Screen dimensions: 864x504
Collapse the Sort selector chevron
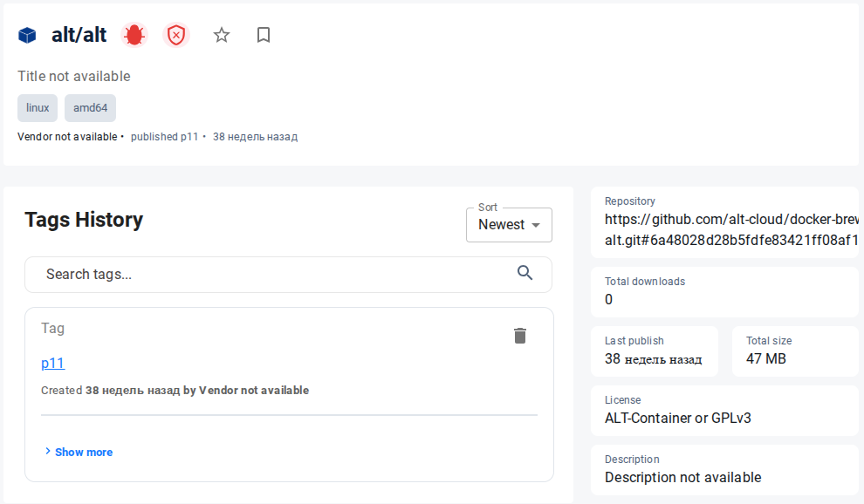[536, 225]
